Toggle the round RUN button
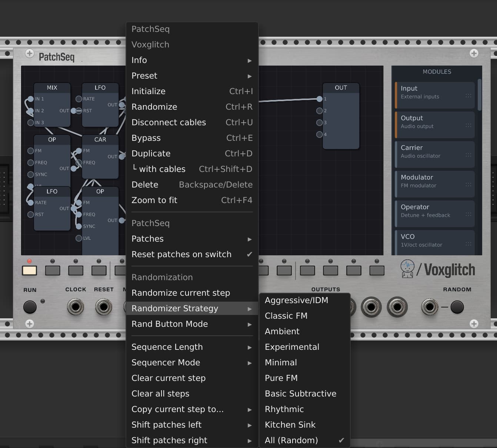 30,307
